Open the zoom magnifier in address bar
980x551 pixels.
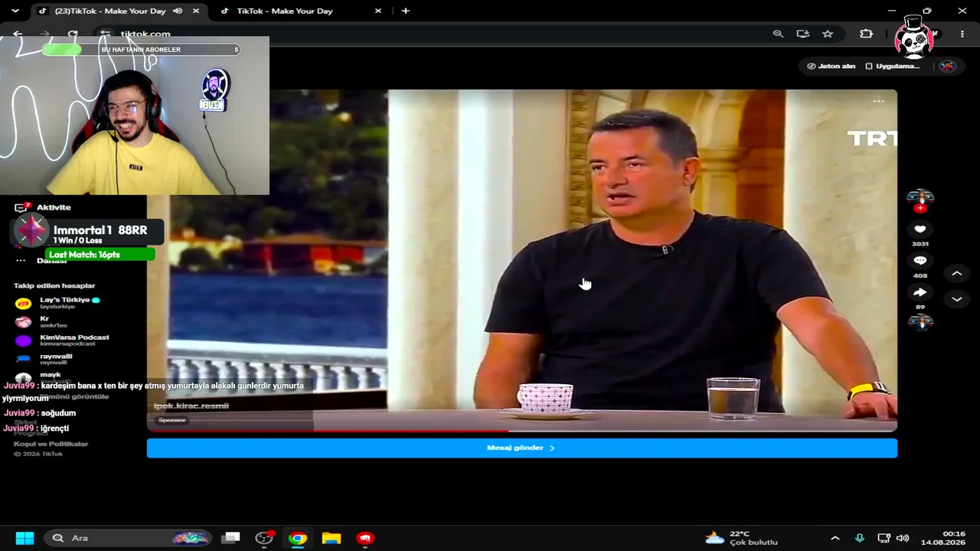click(x=778, y=34)
